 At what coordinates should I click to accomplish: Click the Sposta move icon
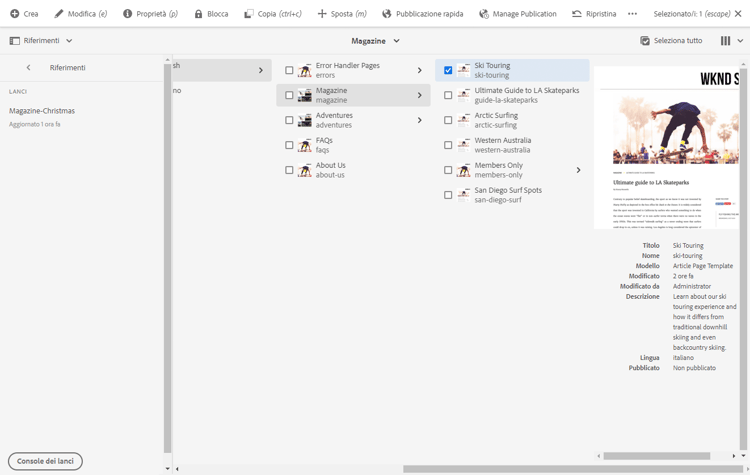(x=322, y=14)
